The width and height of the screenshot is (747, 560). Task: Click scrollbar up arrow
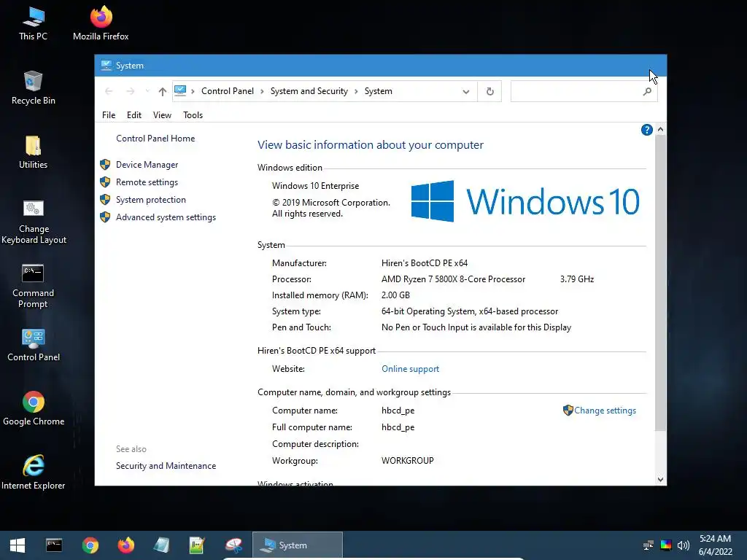pyautogui.click(x=660, y=130)
